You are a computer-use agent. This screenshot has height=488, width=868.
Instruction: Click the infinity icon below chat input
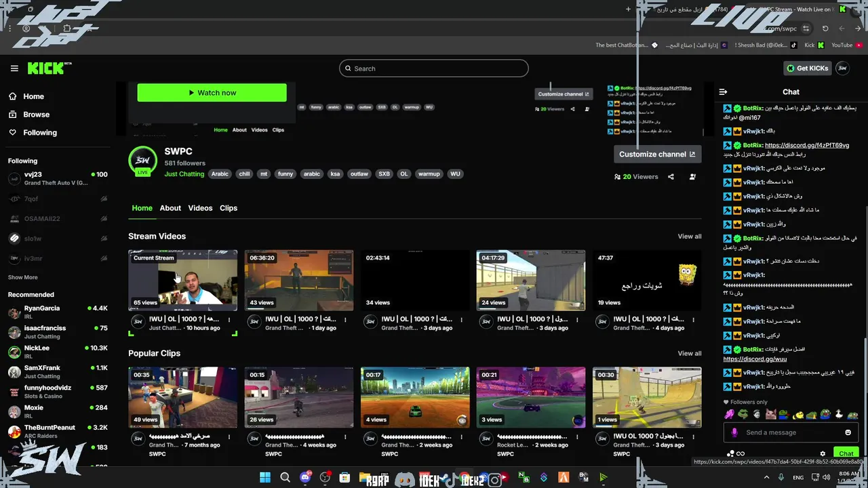[x=741, y=453]
